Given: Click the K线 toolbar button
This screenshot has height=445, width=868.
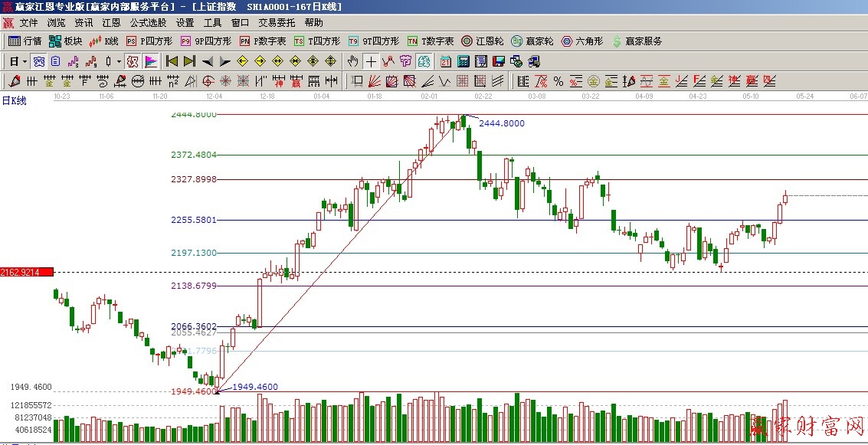Looking at the screenshot, I should [104, 41].
